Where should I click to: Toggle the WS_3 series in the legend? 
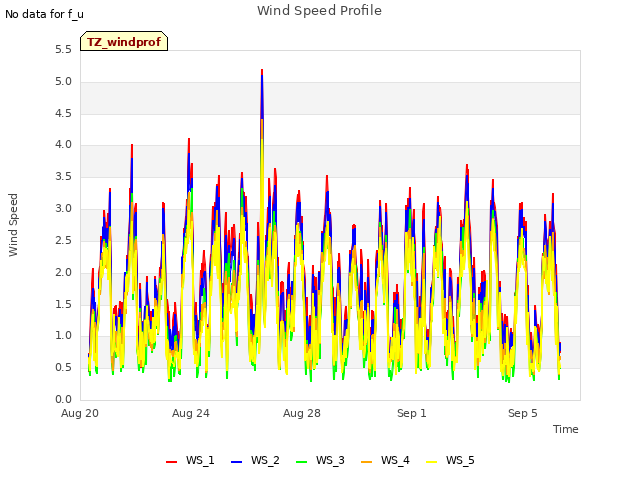coord(320,461)
